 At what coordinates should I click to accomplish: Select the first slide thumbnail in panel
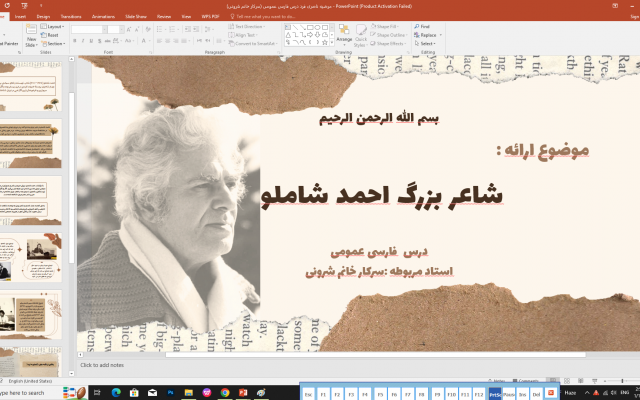[31, 86]
